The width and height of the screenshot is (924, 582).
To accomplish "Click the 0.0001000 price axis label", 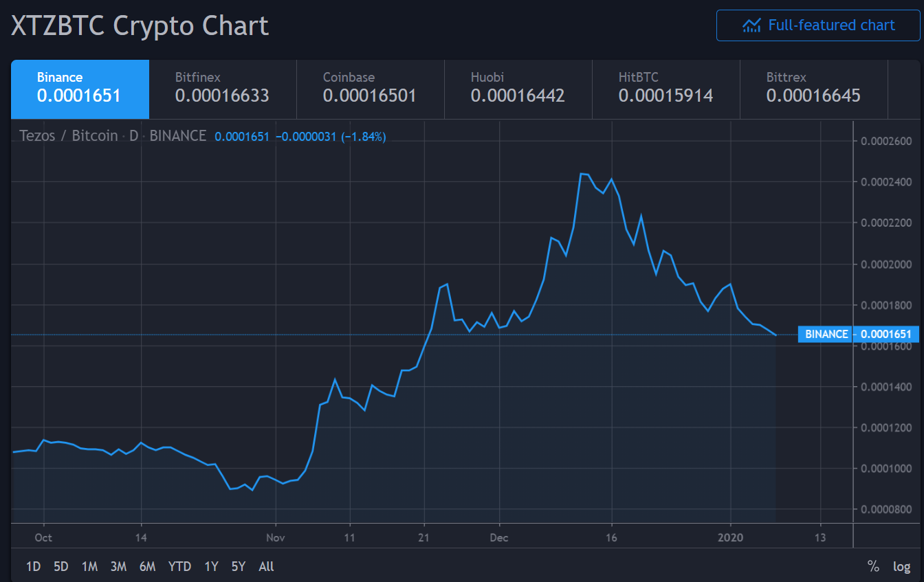I will [x=886, y=468].
